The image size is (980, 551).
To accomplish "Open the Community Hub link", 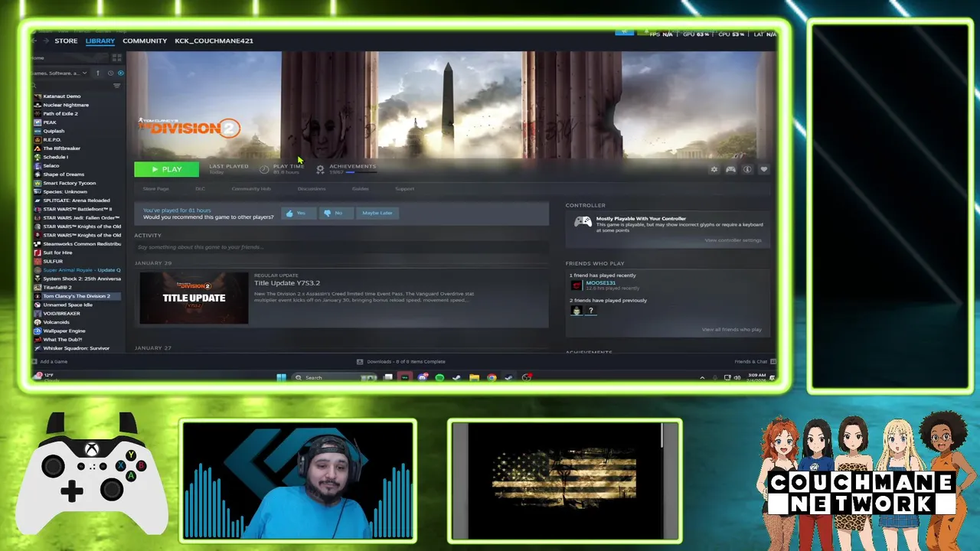I will click(x=251, y=188).
